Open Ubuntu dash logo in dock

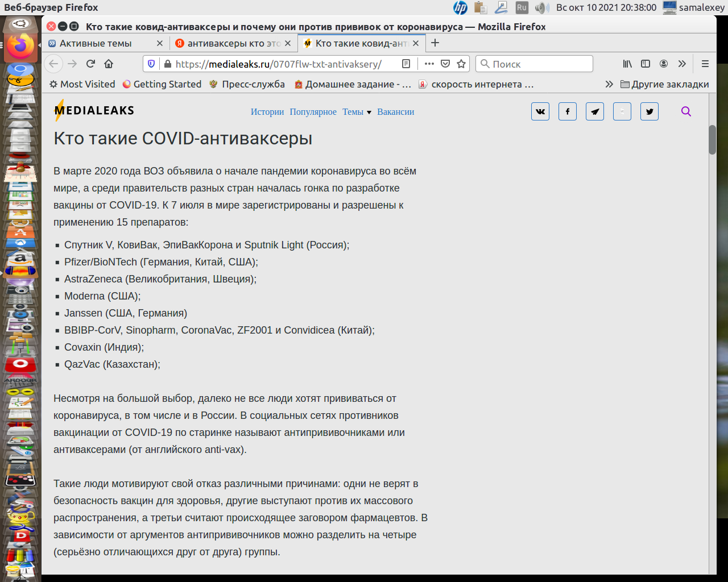[21, 24]
